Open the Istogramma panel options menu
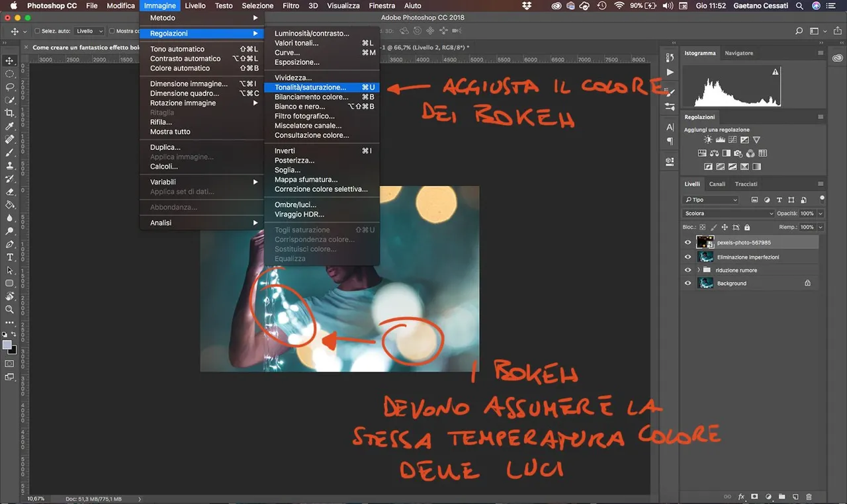 click(x=821, y=53)
